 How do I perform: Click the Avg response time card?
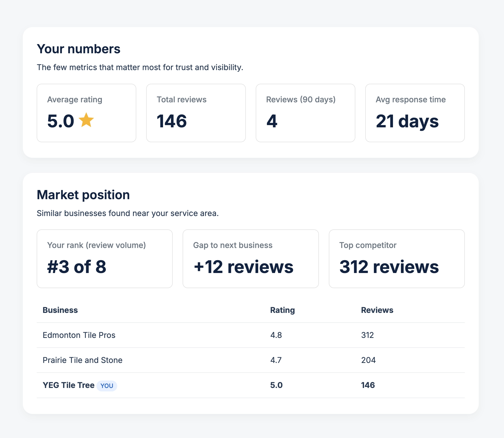pyautogui.click(x=415, y=113)
